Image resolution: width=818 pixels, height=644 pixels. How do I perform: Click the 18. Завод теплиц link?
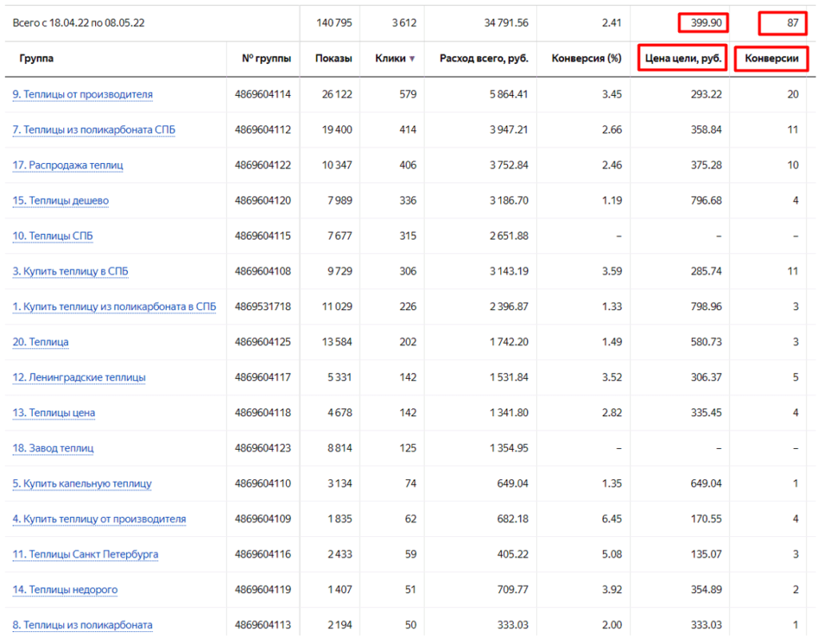click(x=53, y=448)
